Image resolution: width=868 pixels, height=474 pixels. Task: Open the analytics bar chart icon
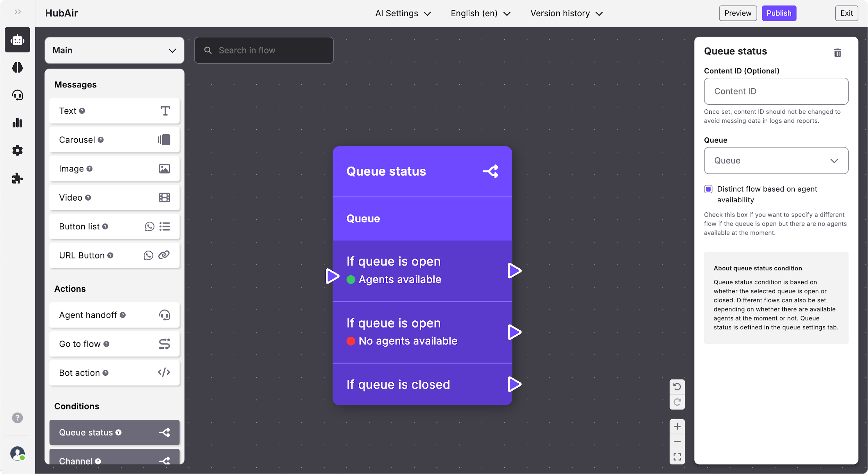coord(17,123)
